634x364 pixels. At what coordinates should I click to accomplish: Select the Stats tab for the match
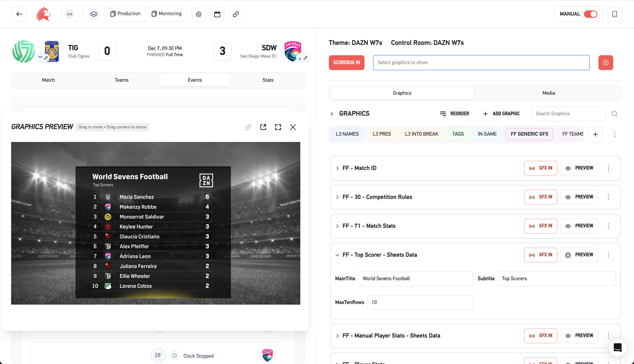(268, 80)
